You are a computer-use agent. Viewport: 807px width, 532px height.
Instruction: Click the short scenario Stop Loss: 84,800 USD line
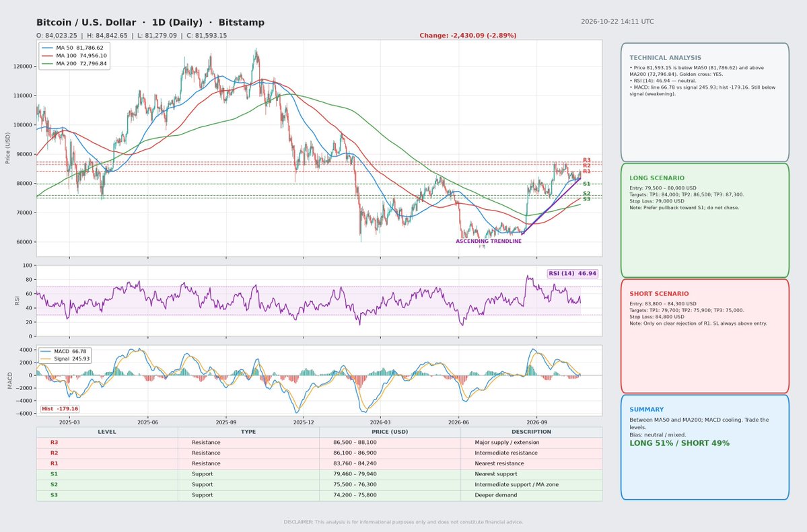pyautogui.click(x=657, y=317)
